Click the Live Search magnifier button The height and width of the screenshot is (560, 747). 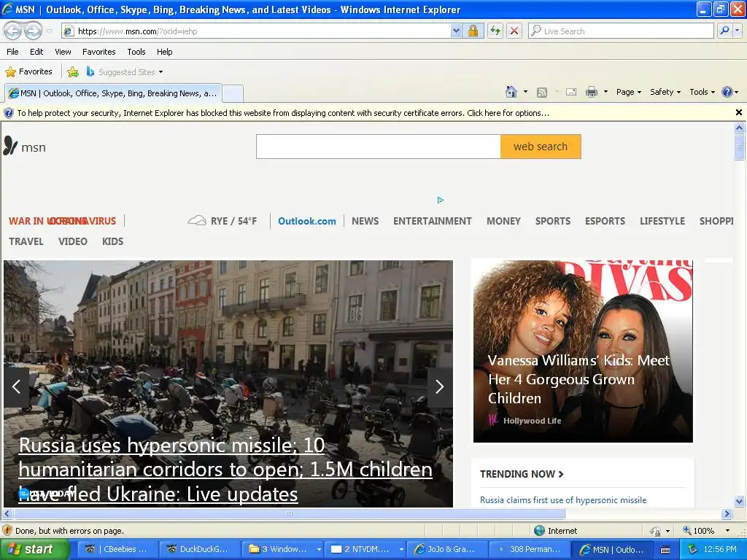pos(724,31)
